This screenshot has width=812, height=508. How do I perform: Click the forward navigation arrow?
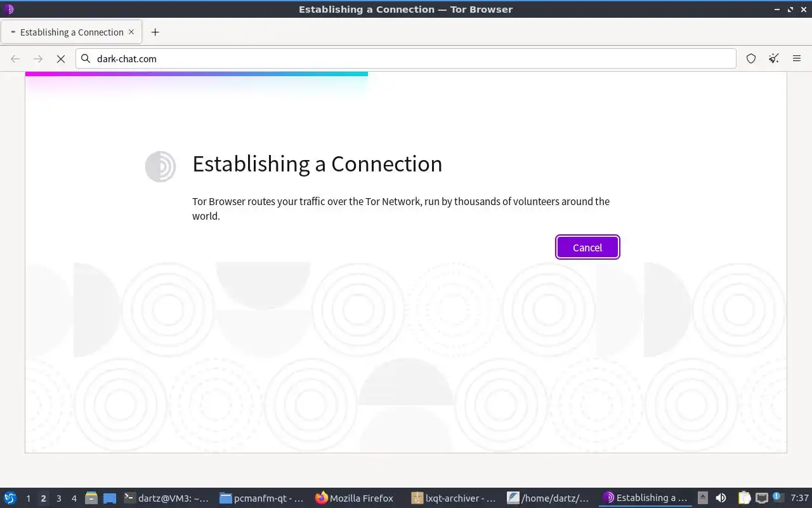pyautogui.click(x=38, y=58)
